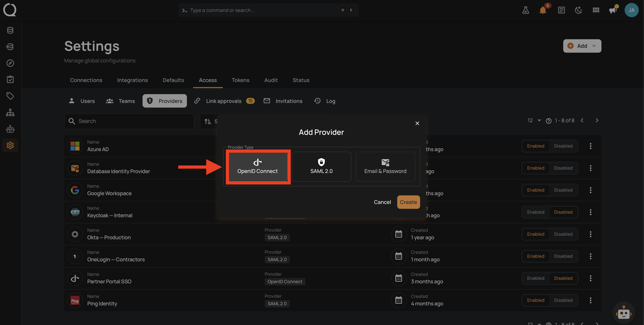Open the robot automation icon in the sidebar
Screen dimensions: 644x325
(10, 129)
